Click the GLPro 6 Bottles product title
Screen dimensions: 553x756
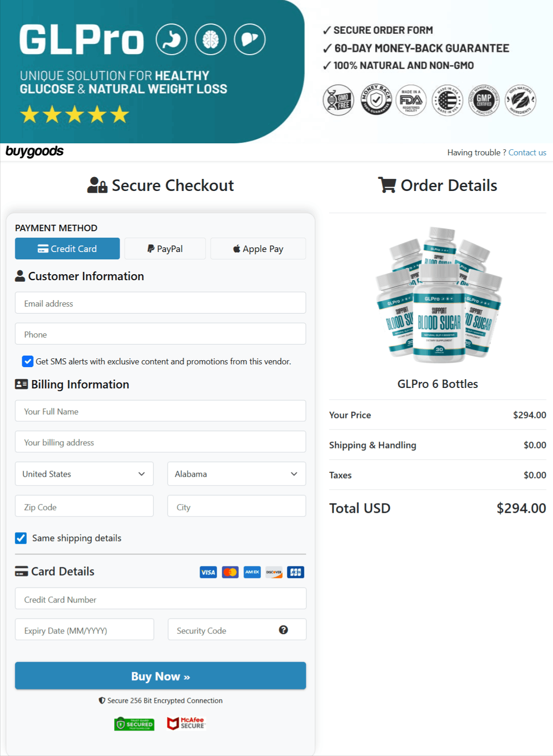coord(438,384)
